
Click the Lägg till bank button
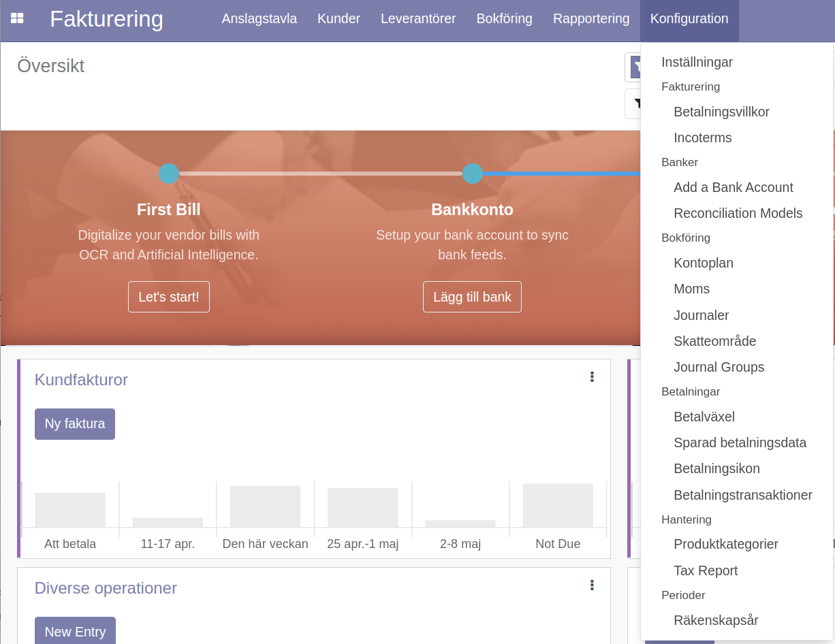(x=472, y=297)
